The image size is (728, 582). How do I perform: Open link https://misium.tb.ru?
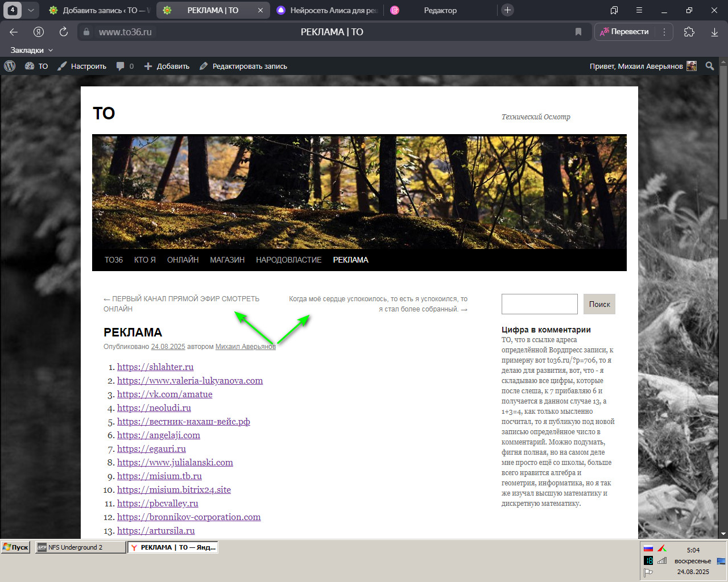pyautogui.click(x=159, y=476)
